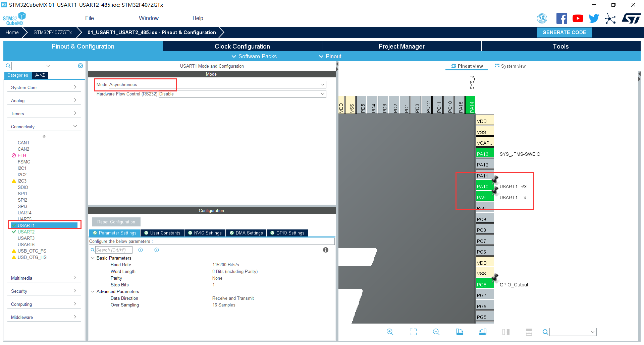This screenshot has width=644, height=345.
Task: Click the STM32F407ZGTx breadcrumb
Action: click(53, 32)
